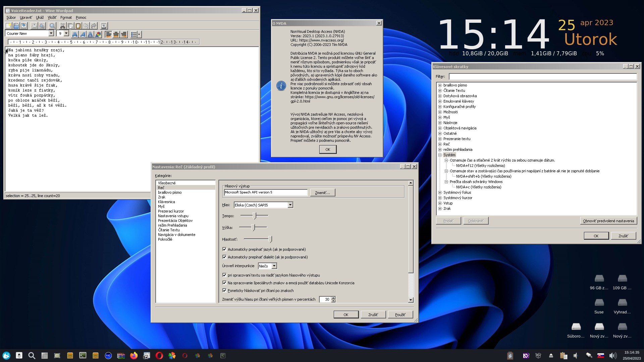Disable 'Foneticky hláskovať pri čítaní po znakoch'

pyautogui.click(x=224, y=290)
